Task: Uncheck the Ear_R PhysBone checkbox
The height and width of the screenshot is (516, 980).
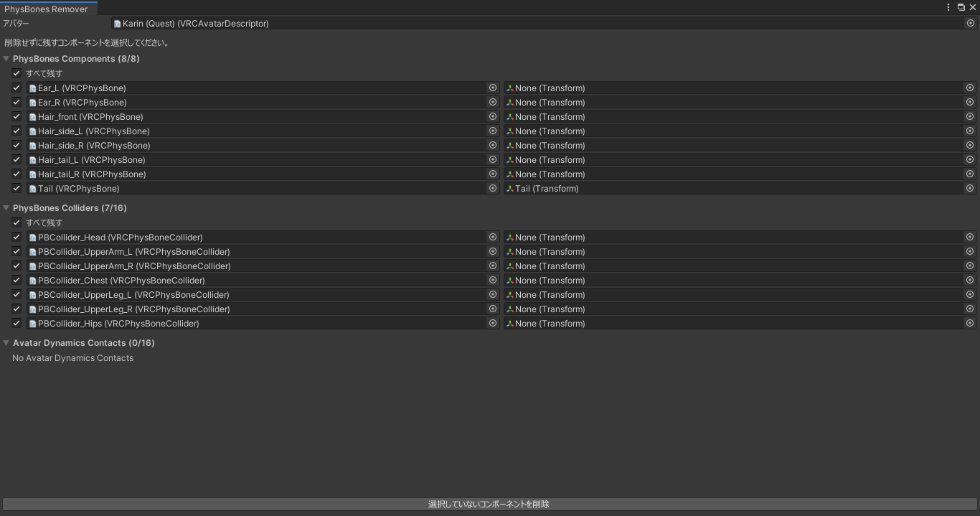Action: click(x=17, y=102)
